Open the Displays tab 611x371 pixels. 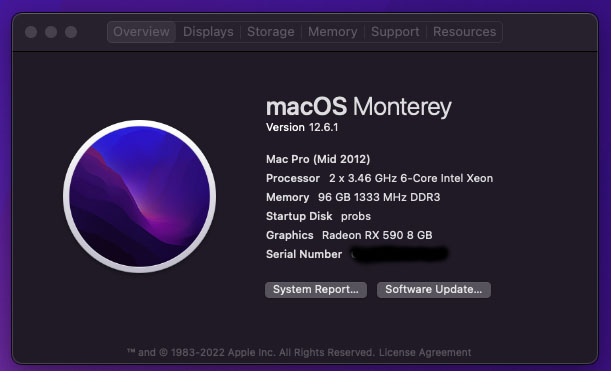point(208,32)
